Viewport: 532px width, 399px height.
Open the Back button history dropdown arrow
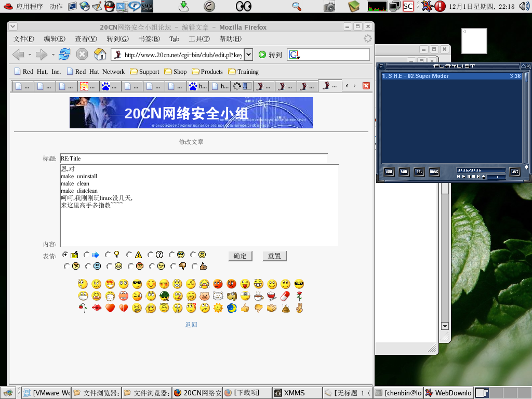(x=30, y=55)
